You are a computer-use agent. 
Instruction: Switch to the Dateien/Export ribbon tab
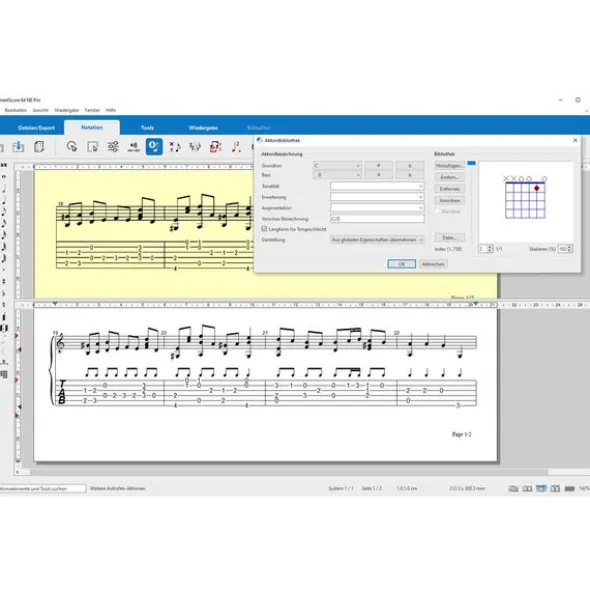[36, 128]
